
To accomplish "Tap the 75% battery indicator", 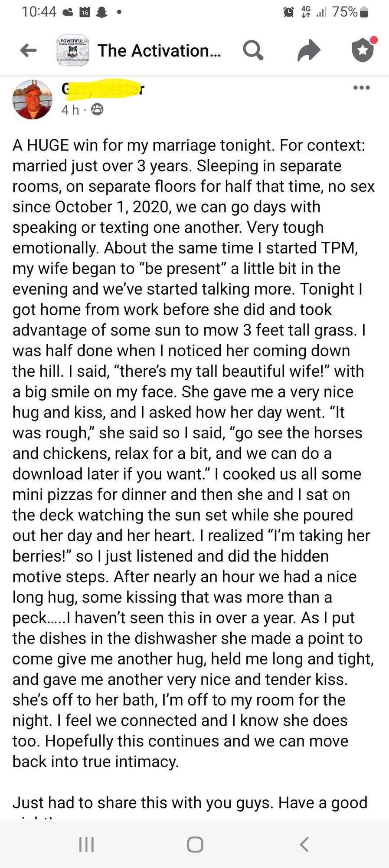I will (350, 12).
